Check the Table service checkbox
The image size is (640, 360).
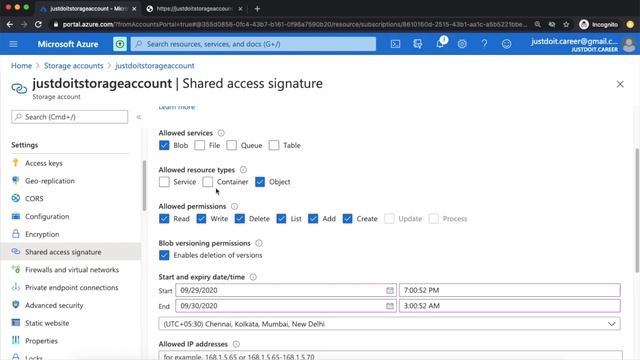coord(274,145)
